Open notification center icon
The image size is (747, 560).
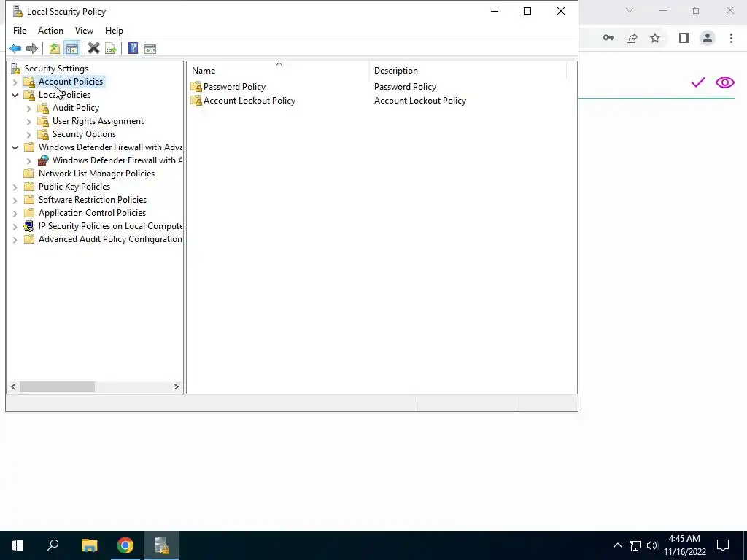click(723, 545)
